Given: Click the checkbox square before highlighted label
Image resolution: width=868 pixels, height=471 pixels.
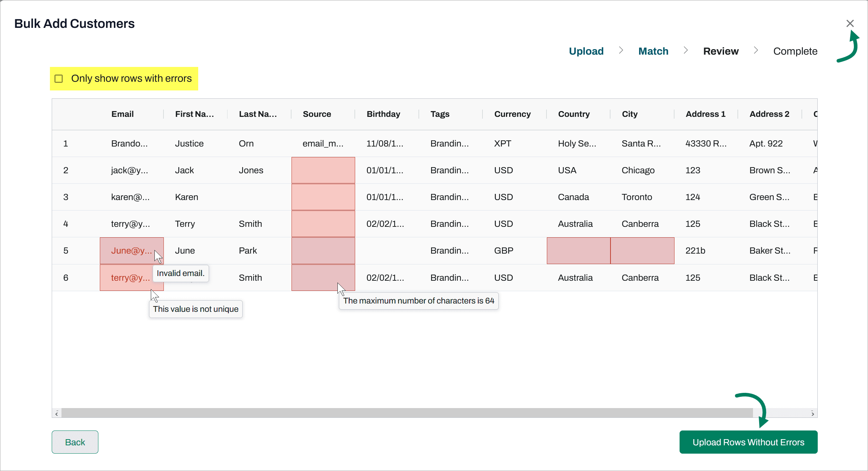Looking at the screenshot, I should pos(58,78).
